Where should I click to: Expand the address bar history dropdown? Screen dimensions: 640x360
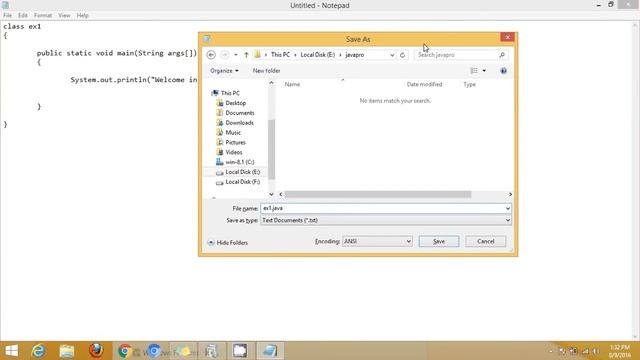(392, 55)
